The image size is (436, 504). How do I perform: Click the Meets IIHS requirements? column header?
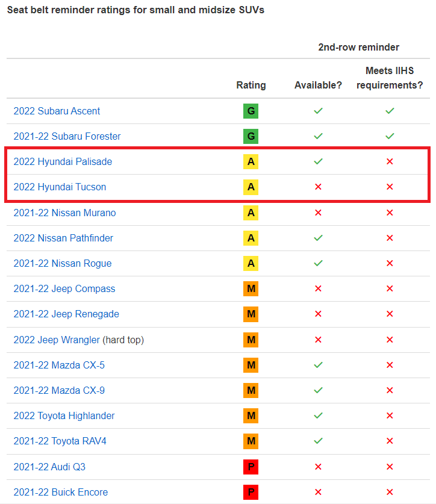[x=390, y=78]
